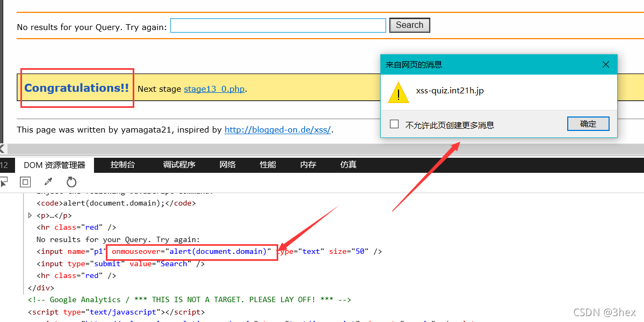Close the web page message dialog
This screenshot has width=644, height=322.
point(605,64)
